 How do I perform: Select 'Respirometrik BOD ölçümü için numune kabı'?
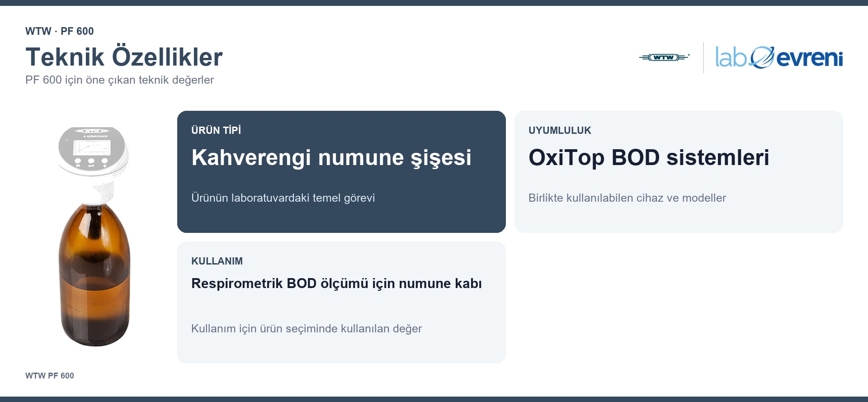click(336, 284)
